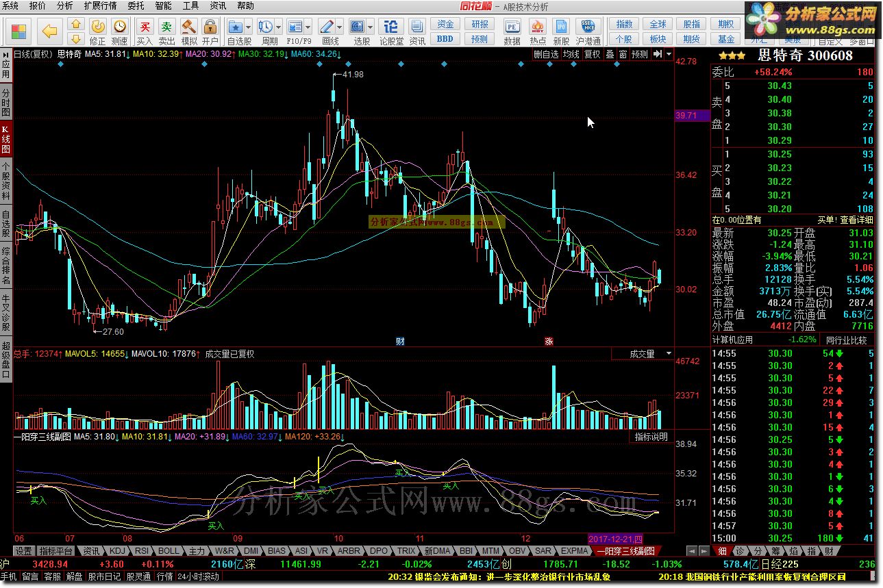Screen dimensions: 883x588
Task: Open 模拟 simulated trading
Action: click(x=189, y=31)
